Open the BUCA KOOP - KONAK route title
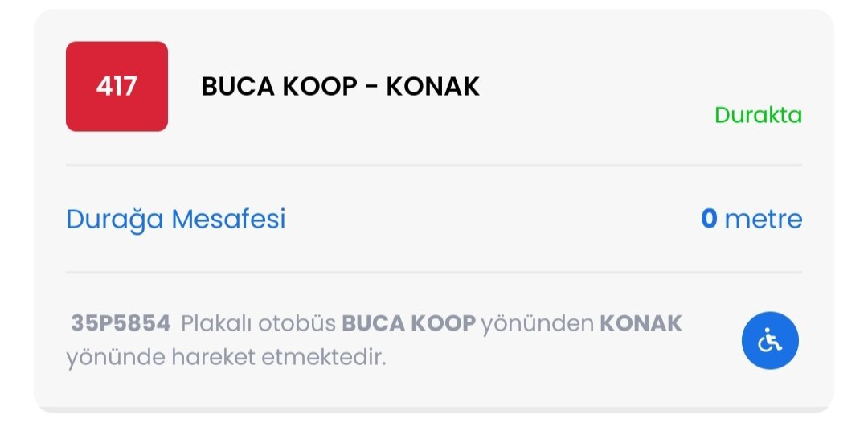This screenshot has width=868, height=427. (x=340, y=86)
